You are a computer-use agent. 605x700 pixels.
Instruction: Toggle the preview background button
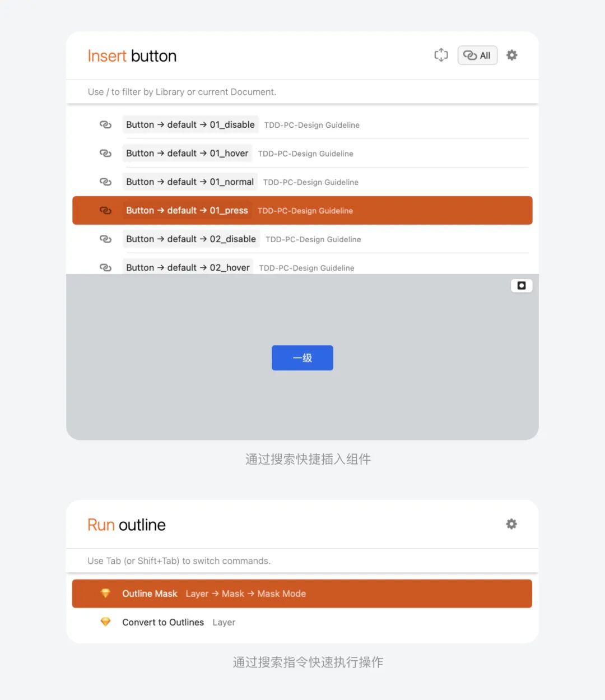522,286
